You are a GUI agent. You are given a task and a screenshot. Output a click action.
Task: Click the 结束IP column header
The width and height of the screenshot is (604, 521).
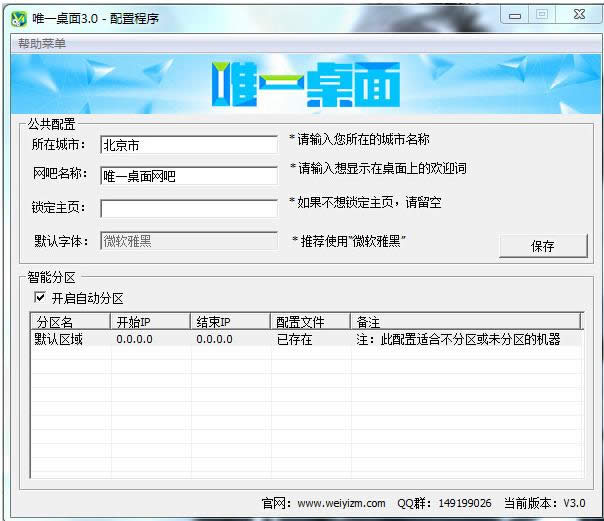click(230, 322)
